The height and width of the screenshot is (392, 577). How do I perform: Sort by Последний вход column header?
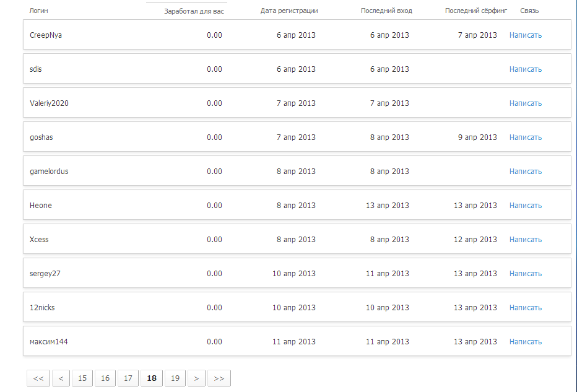click(x=386, y=11)
